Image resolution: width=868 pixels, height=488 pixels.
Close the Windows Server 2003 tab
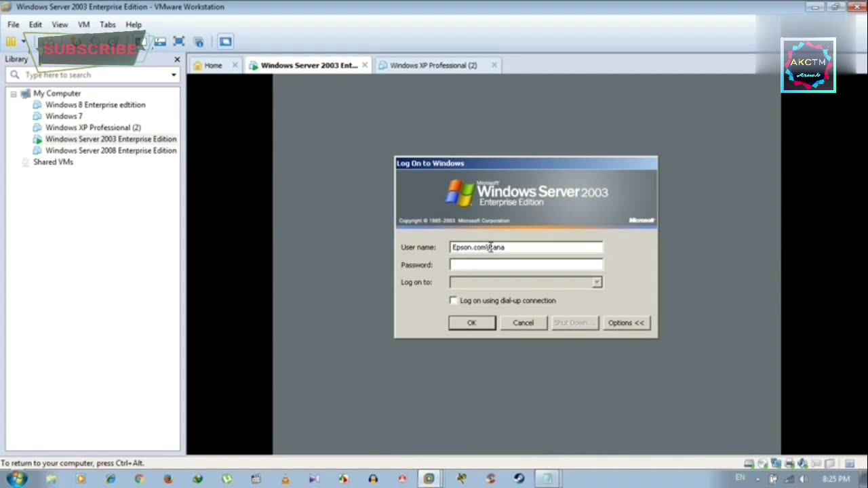click(364, 65)
